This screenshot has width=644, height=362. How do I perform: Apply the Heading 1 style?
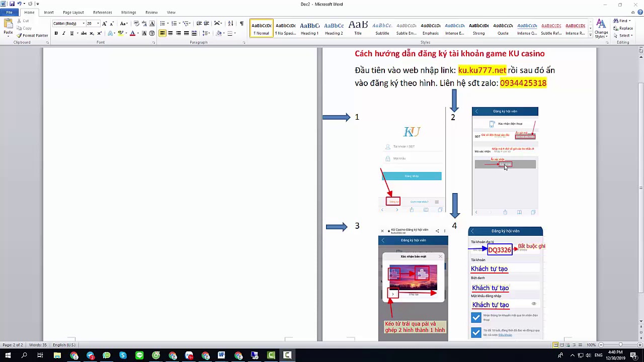click(x=310, y=28)
